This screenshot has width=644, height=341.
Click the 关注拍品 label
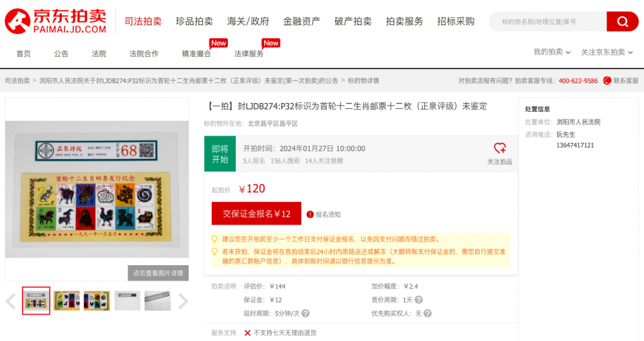coord(500,161)
